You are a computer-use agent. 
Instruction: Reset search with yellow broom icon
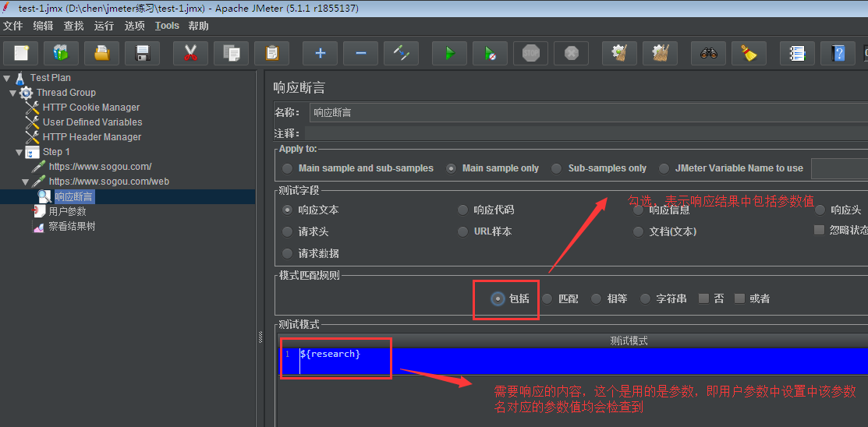[x=749, y=53]
